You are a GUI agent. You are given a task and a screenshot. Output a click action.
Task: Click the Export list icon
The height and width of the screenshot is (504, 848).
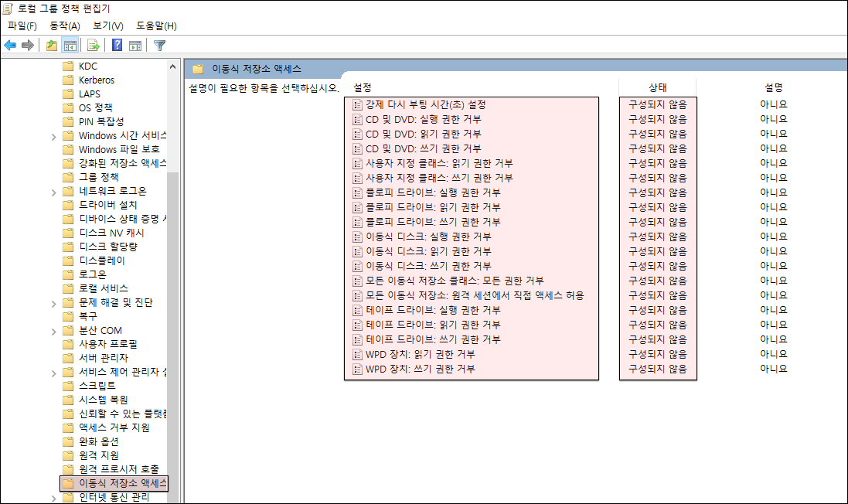click(92, 45)
